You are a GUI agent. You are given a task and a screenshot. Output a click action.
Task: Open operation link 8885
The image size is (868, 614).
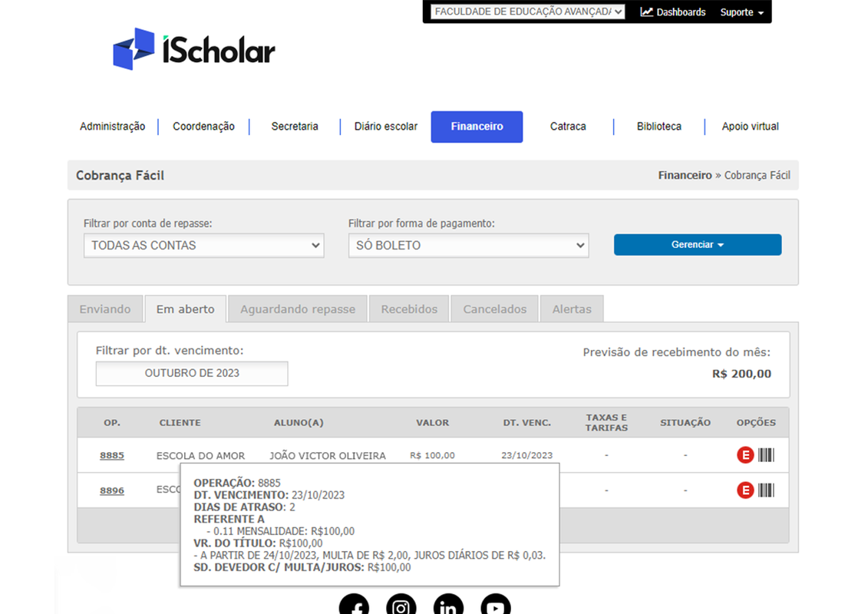pos(112,455)
